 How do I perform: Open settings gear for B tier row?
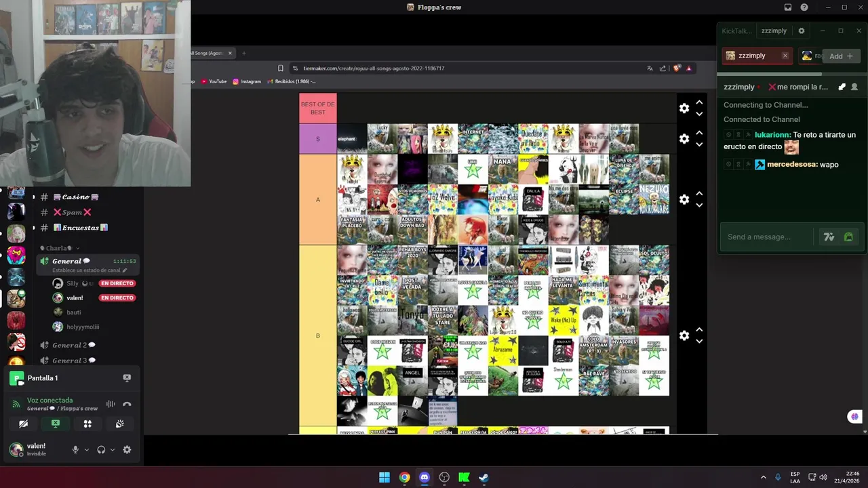(684, 335)
